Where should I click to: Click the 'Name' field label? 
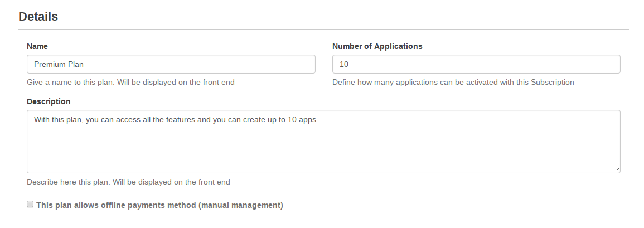click(x=37, y=46)
